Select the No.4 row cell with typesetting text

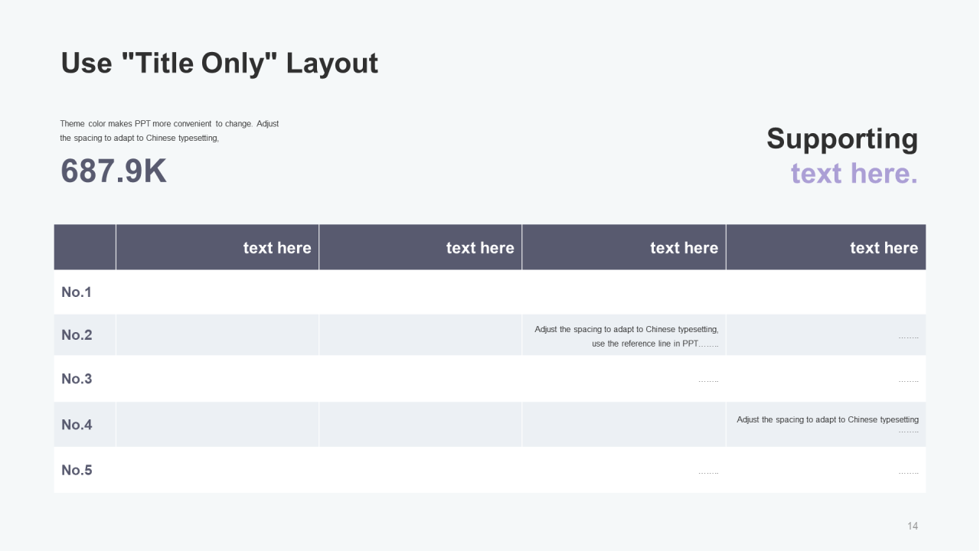[x=827, y=424]
